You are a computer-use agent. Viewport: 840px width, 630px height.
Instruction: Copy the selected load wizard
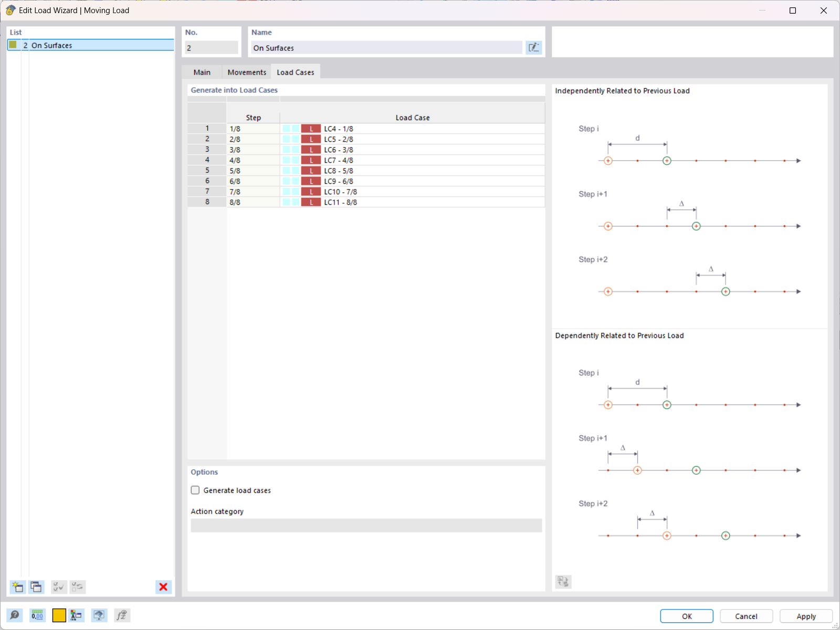coord(36,587)
